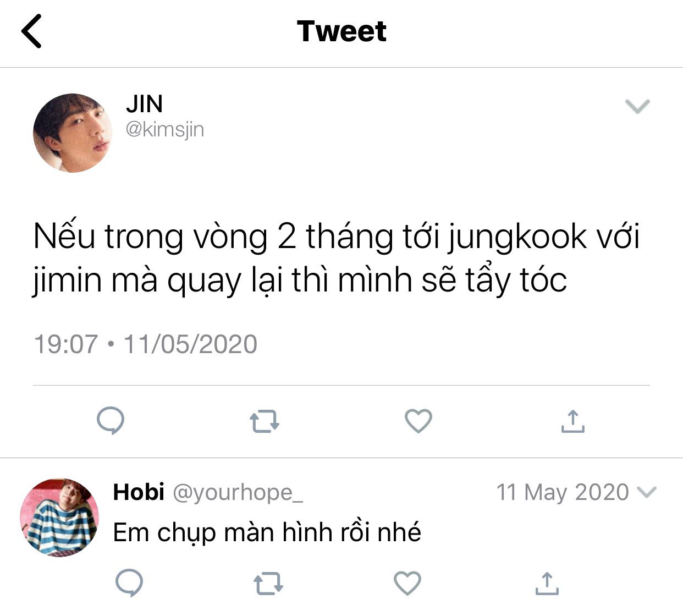Reply to Hobi's comment
Screen dimensions: 683x616
pyautogui.click(x=130, y=583)
